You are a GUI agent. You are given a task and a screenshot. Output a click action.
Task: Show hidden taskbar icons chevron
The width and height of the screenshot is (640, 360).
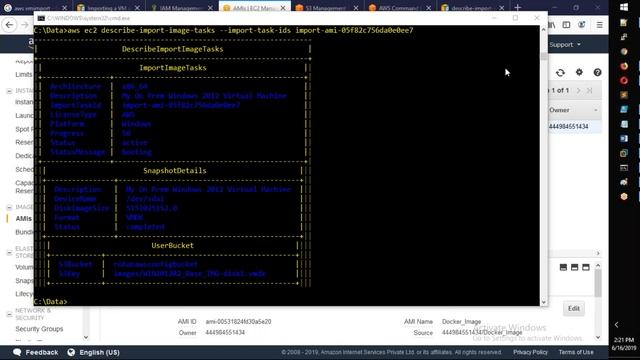click(x=616, y=325)
